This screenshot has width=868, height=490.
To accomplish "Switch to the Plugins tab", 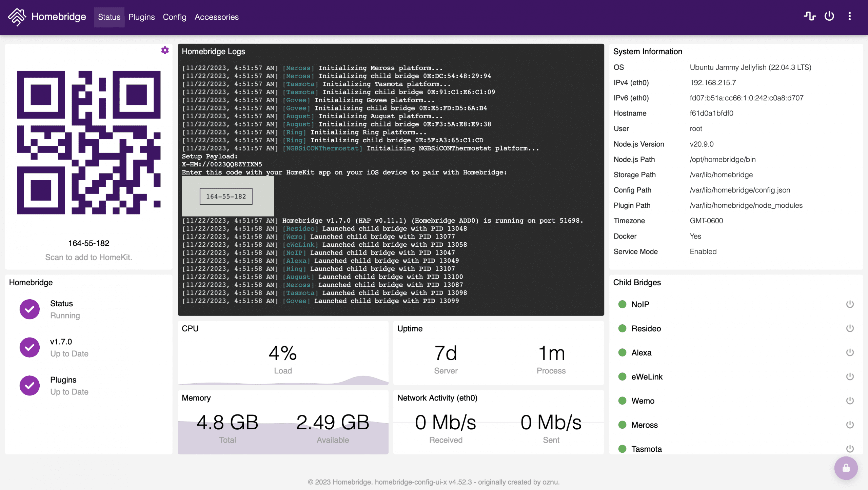I will point(141,17).
